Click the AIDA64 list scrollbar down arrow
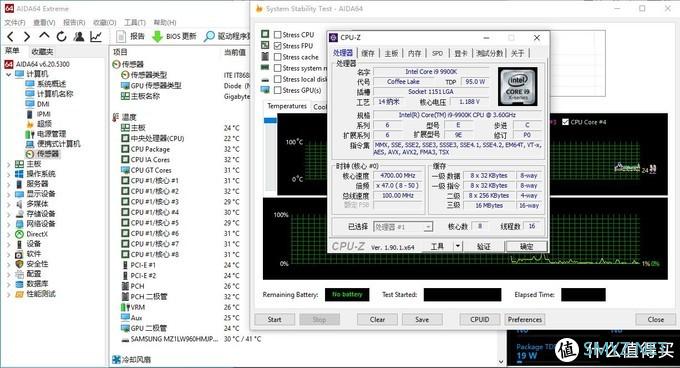The width and height of the screenshot is (680, 368). point(501,361)
